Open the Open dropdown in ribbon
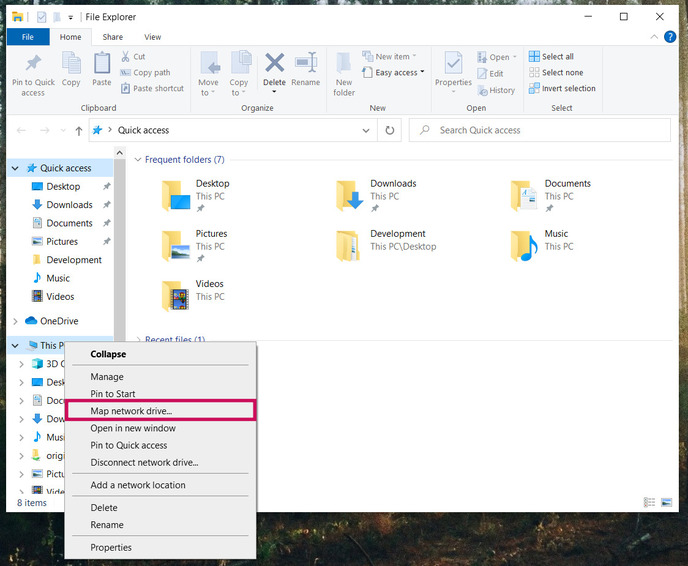 point(497,57)
